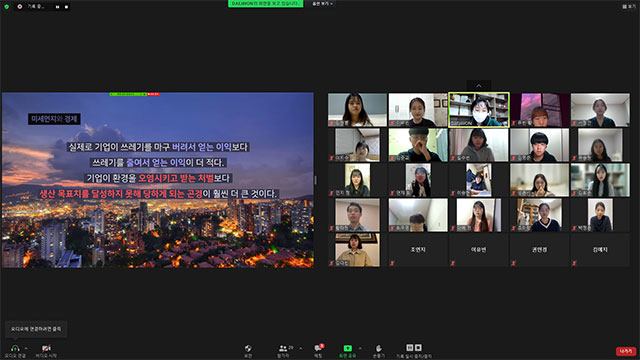Expand share screen options arrow
Image resolution: width=640 pixels, height=360 pixels.
(x=360, y=348)
